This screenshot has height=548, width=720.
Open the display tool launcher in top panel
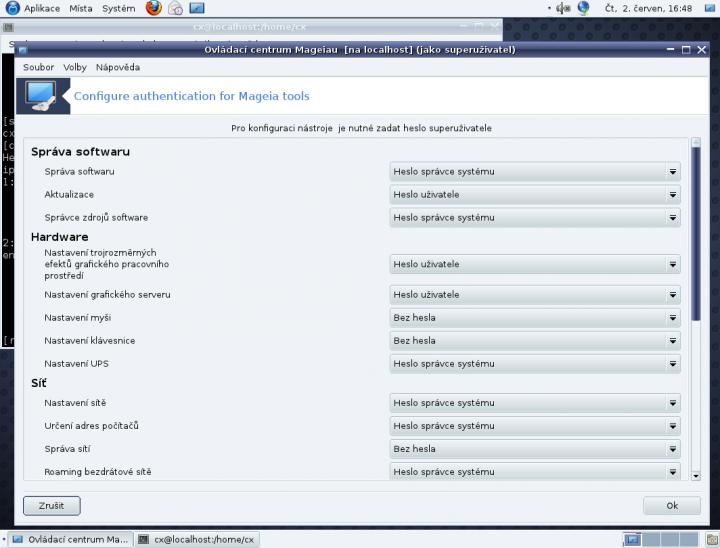pyautogui.click(x=197, y=8)
